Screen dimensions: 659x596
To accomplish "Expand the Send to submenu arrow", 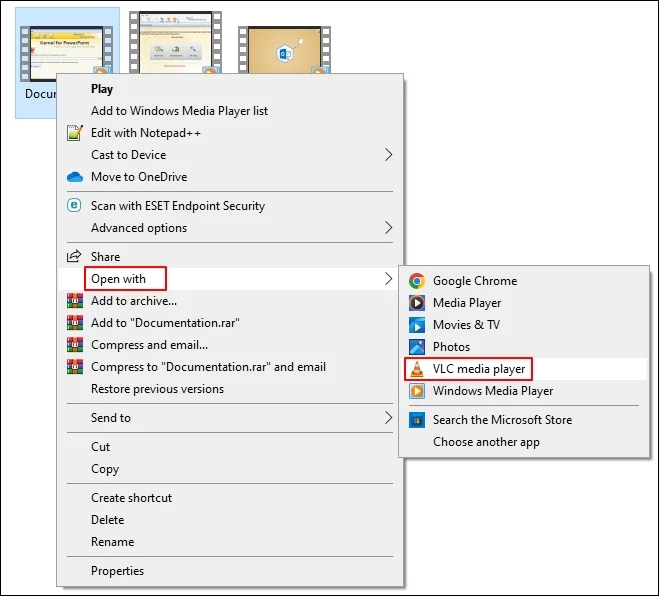I will [388, 418].
